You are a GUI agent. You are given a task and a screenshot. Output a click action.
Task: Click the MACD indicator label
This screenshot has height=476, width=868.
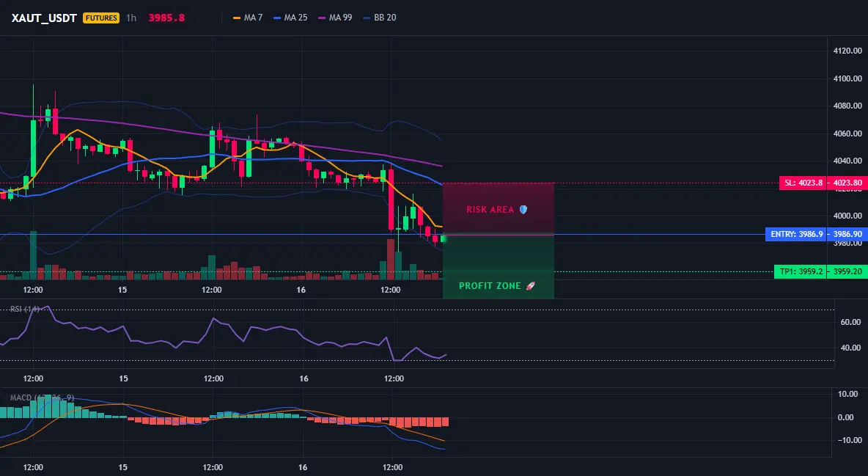click(x=42, y=398)
